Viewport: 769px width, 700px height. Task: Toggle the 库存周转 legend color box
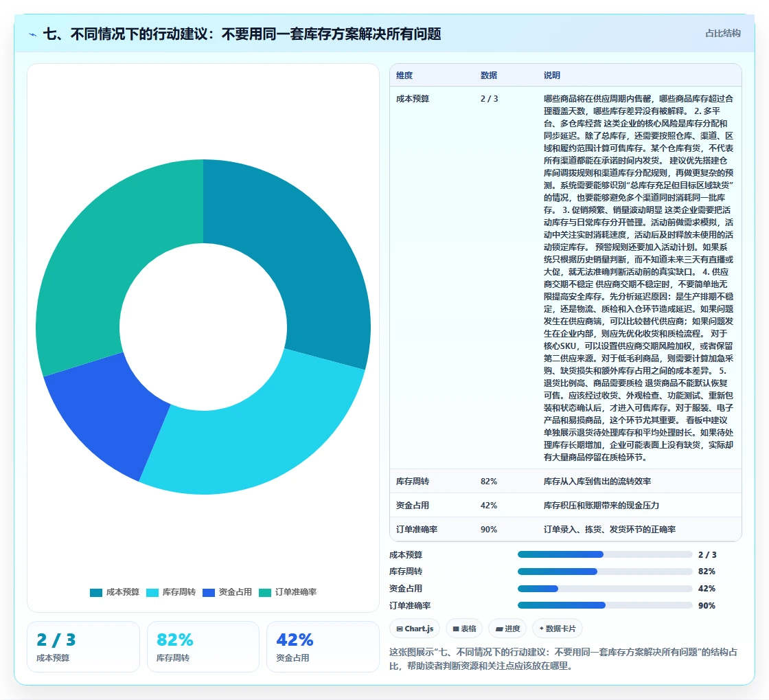click(x=152, y=593)
